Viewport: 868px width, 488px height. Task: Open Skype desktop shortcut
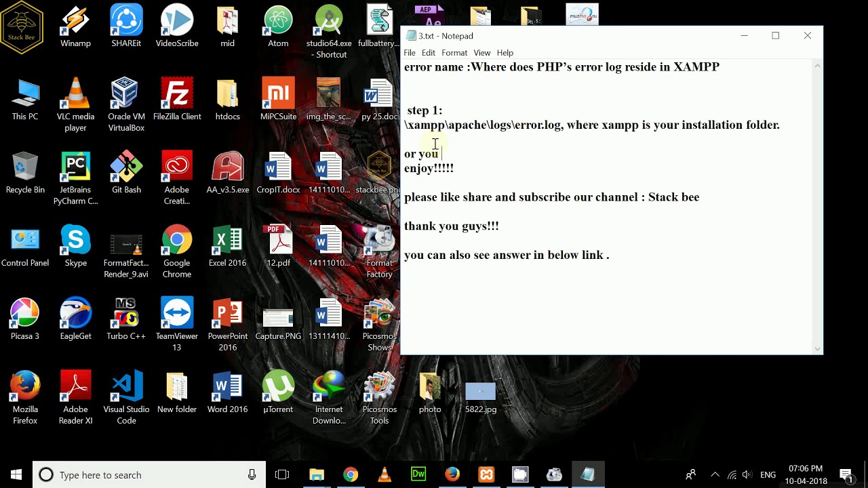tap(75, 246)
